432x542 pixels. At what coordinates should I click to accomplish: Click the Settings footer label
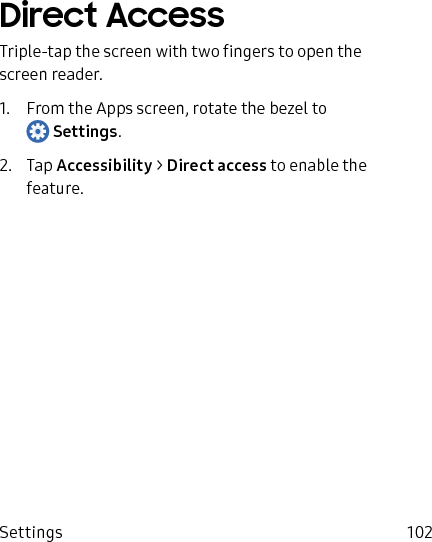[x=31, y=532]
